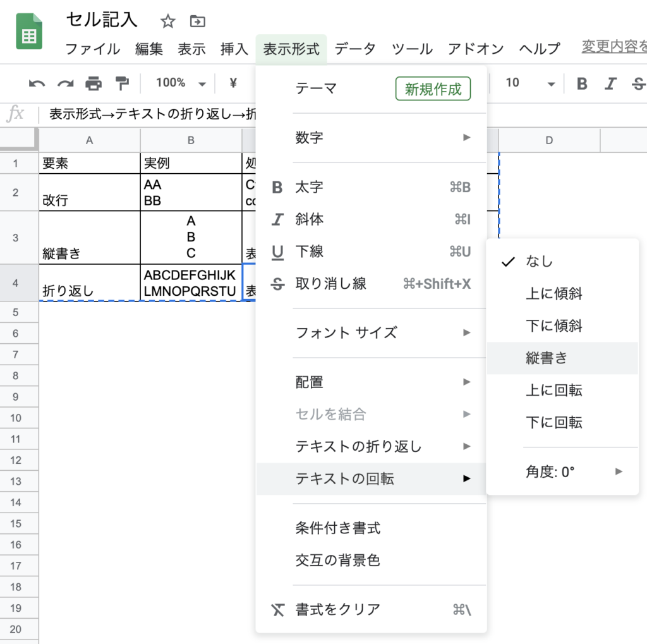Choose 下線 underline in the menu

click(371, 252)
